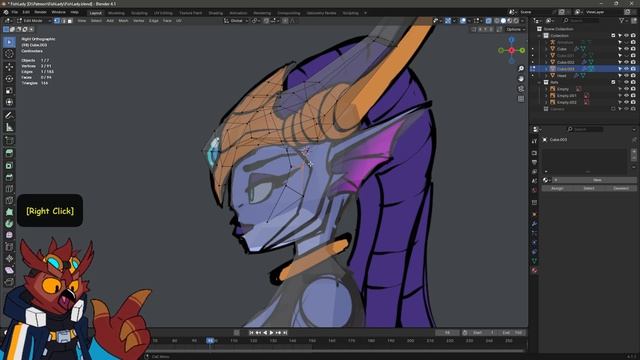This screenshot has width=640, height=360.
Task: Toggle visibility eye of Head object
Action: point(627,76)
